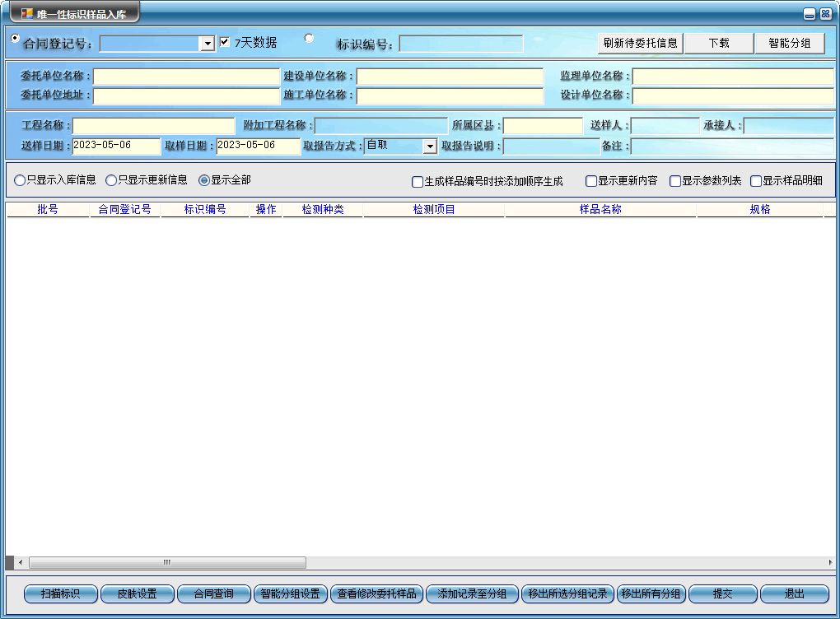This screenshot has height=619, width=840.
Task: Choose 显示全部 radio option
Action: point(204,179)
